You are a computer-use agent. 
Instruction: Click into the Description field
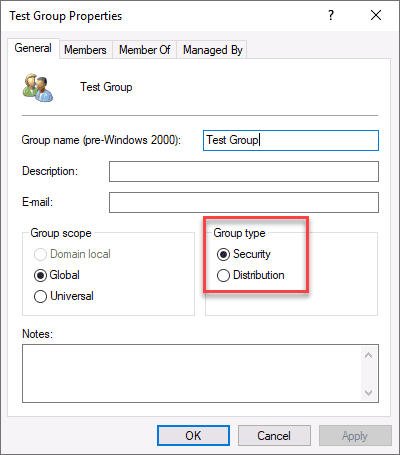(244, 172)
